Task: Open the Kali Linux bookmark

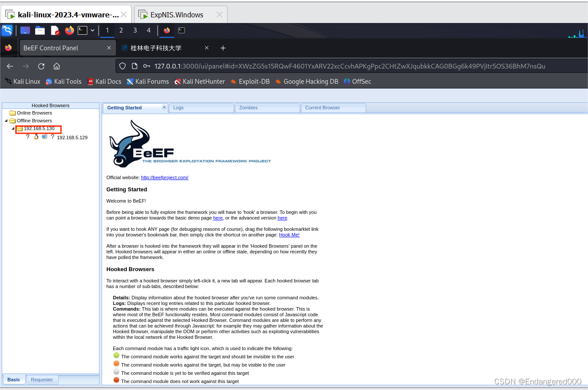Action: click(22, 81)
